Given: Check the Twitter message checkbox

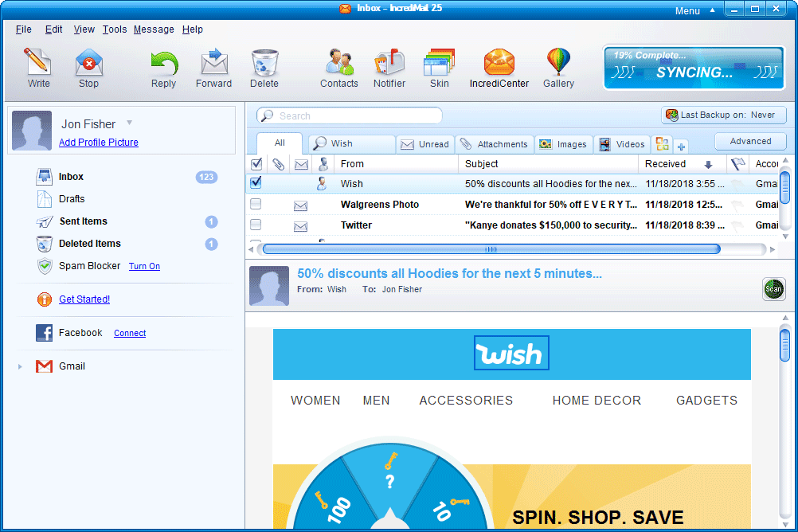Looking at the screenshot, I should pyautogui.click(x=256, y=225).
